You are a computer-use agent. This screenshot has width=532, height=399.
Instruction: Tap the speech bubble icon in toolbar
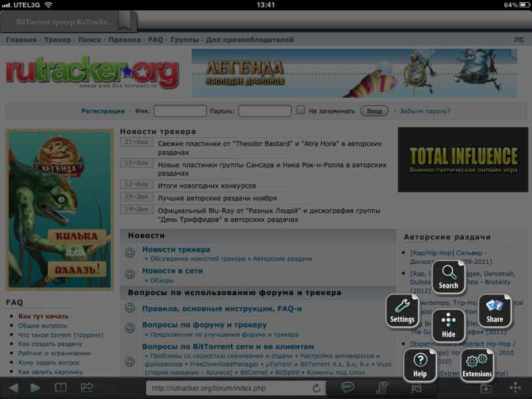[x=348, y=387]
